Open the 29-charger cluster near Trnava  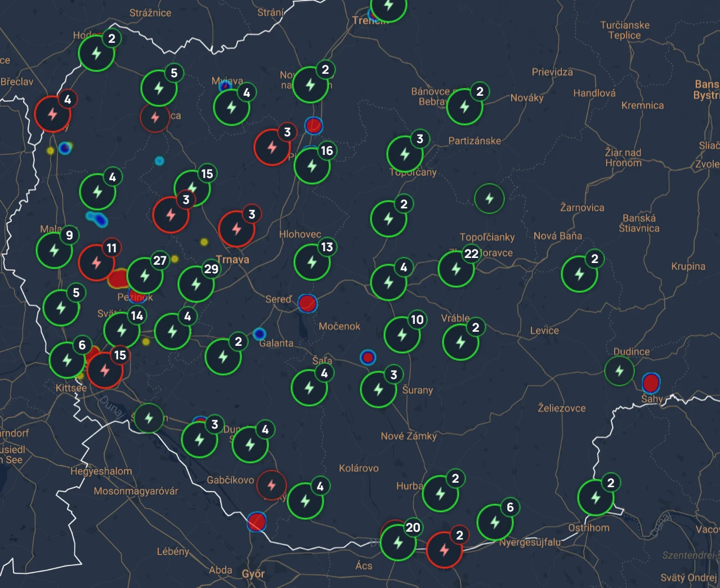click(x=196, y=284)
